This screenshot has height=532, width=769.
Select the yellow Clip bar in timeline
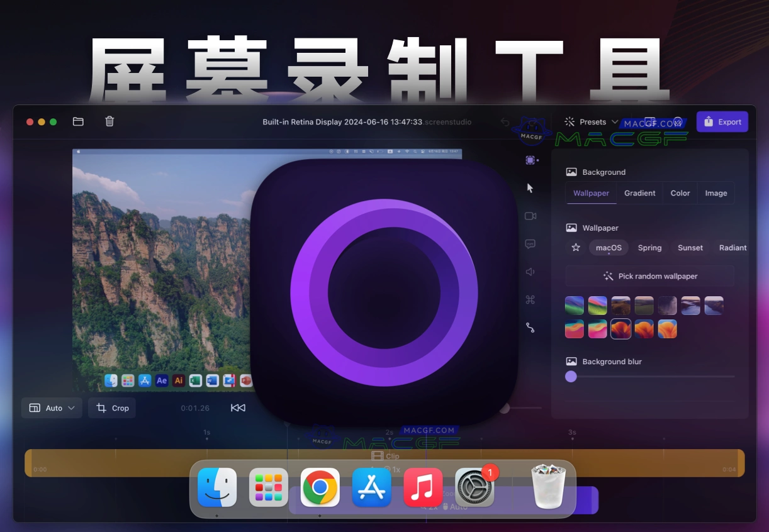[384, 463]
